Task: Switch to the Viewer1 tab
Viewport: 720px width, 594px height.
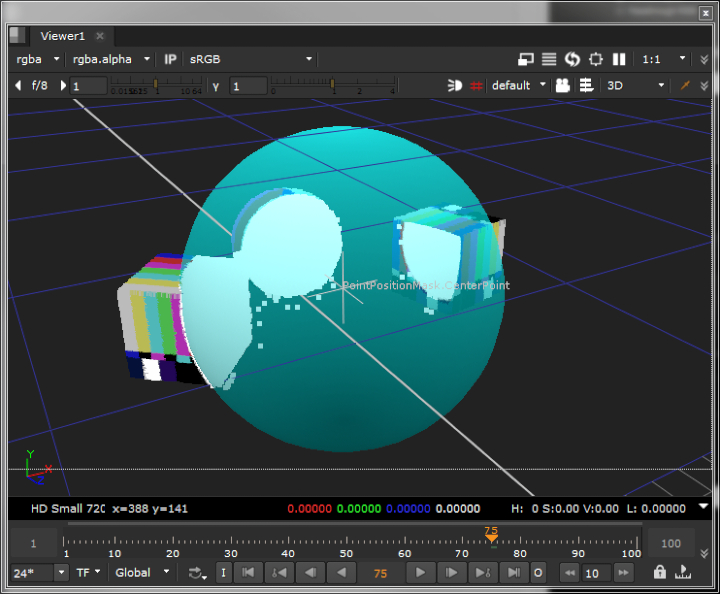Action: pos(62,36)
